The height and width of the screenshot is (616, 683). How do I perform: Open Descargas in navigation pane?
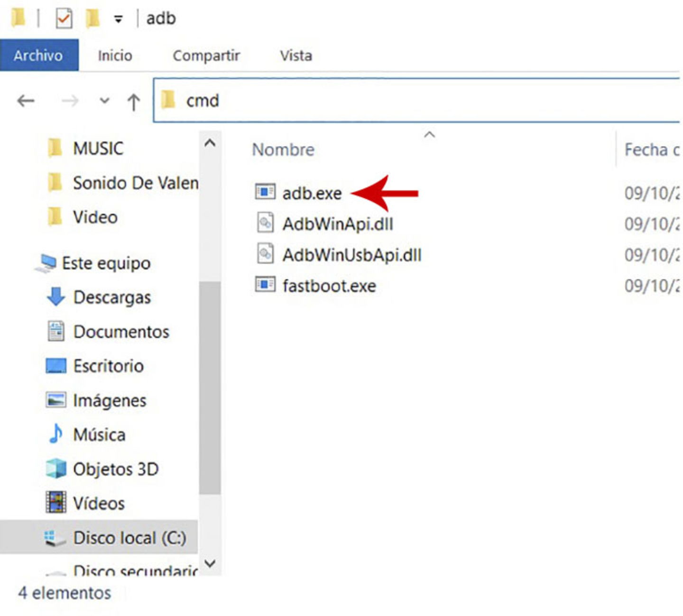click(x=112, y=297)
